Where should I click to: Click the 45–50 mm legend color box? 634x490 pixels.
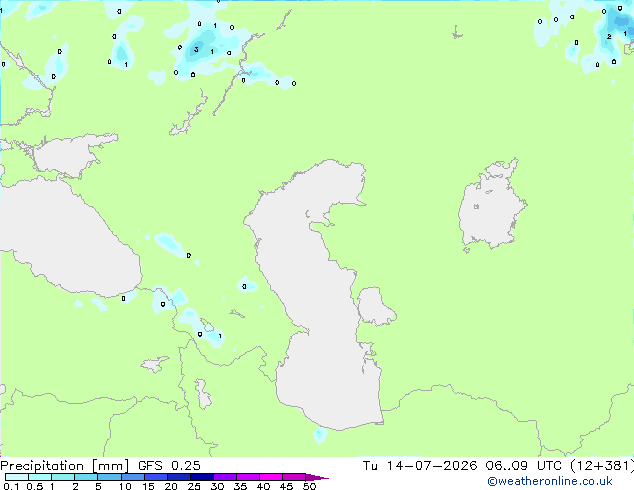click(x=294, y=477)
